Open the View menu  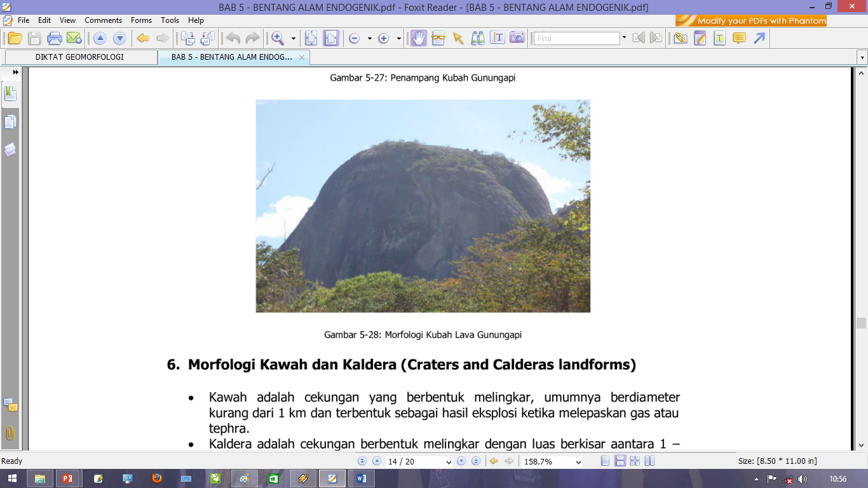point(67,20)
